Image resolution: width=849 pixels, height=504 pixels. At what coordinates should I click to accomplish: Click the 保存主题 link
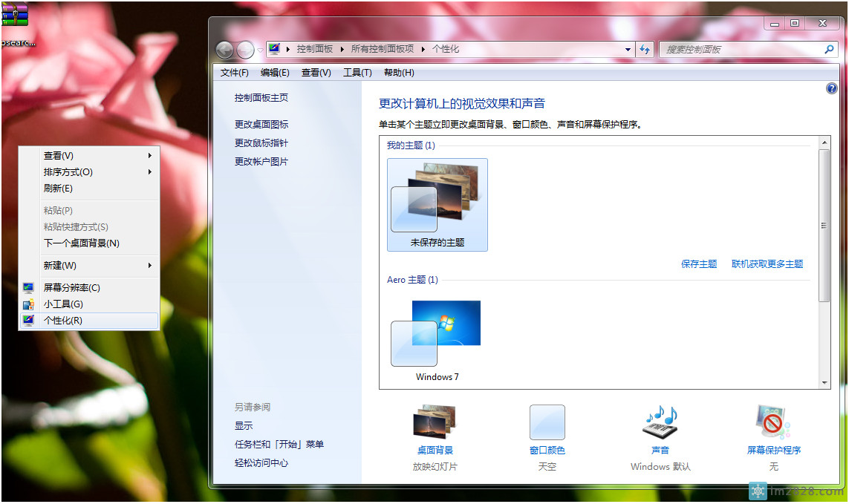click(x=699, y=264)
